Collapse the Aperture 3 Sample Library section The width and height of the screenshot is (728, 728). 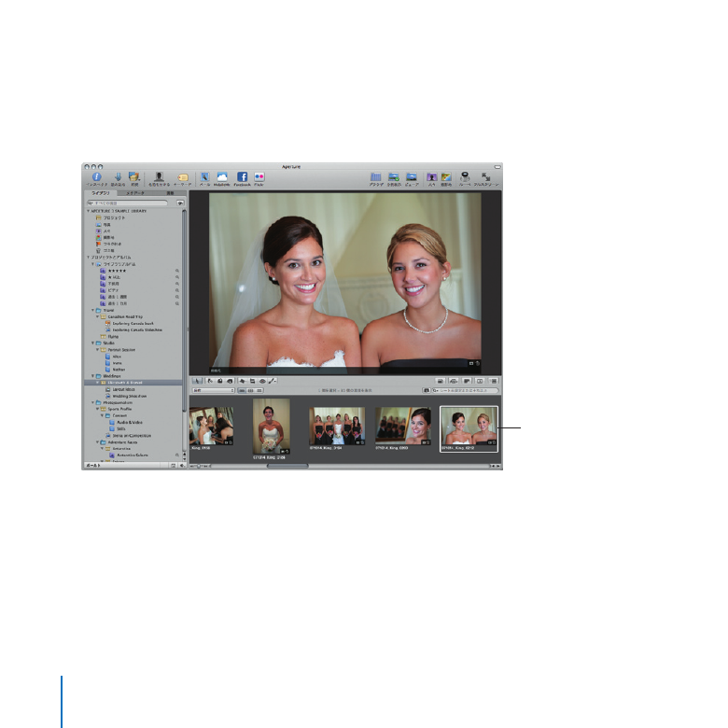89,211
